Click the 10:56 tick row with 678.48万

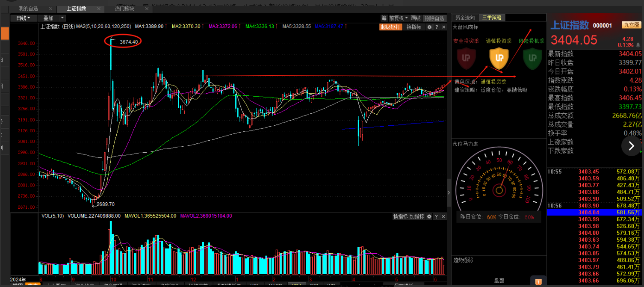coord(595,206)
